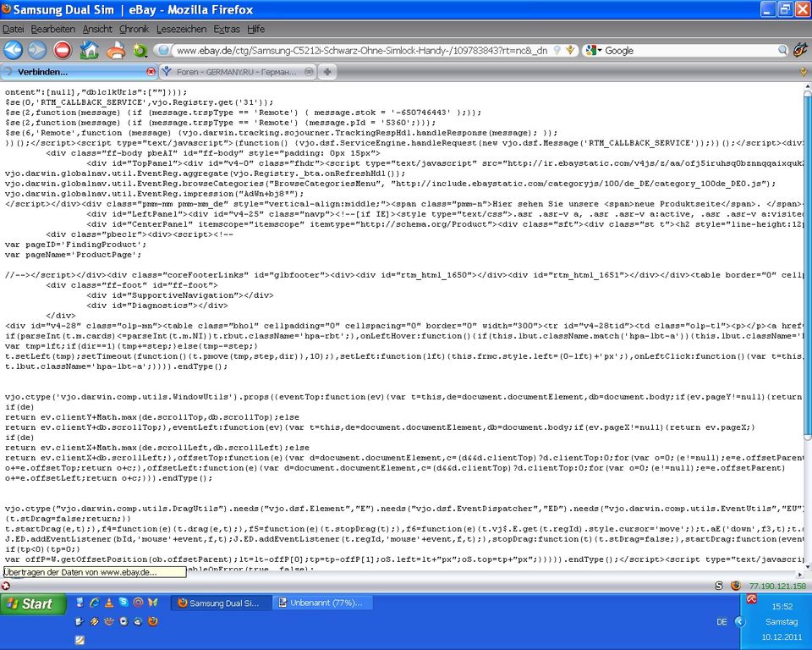This screenshot has width=812, height=650.
Task: Launch Internet Explorer from Quick Launch
Action: pos(94,603)
